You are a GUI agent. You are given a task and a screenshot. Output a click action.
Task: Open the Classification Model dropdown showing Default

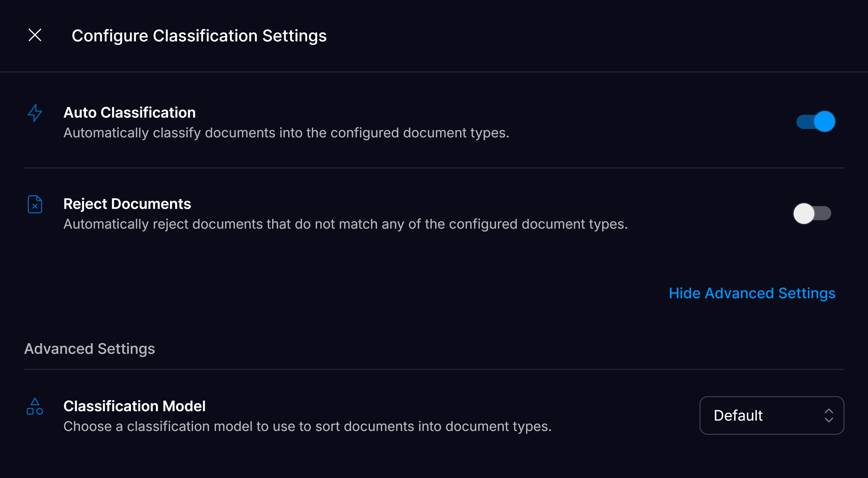(x=772, y=415)
